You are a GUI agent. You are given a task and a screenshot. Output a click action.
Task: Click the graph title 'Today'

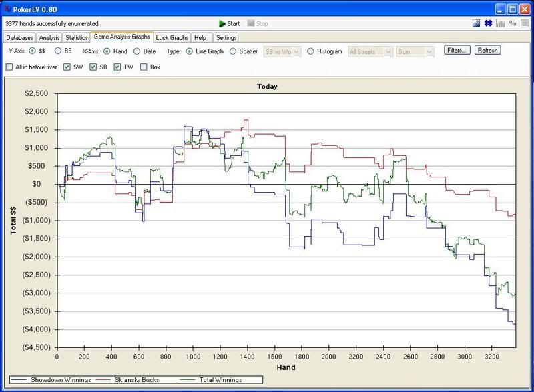(268, 87)
